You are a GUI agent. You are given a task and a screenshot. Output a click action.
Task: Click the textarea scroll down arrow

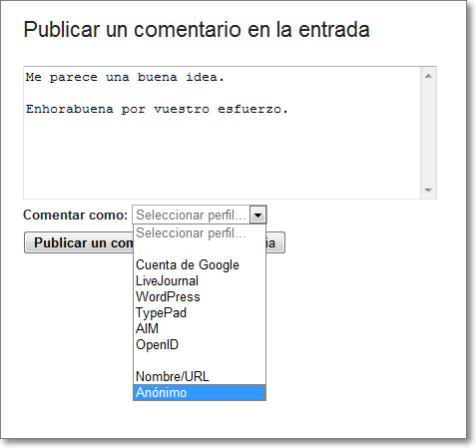[x=428, y=191]
